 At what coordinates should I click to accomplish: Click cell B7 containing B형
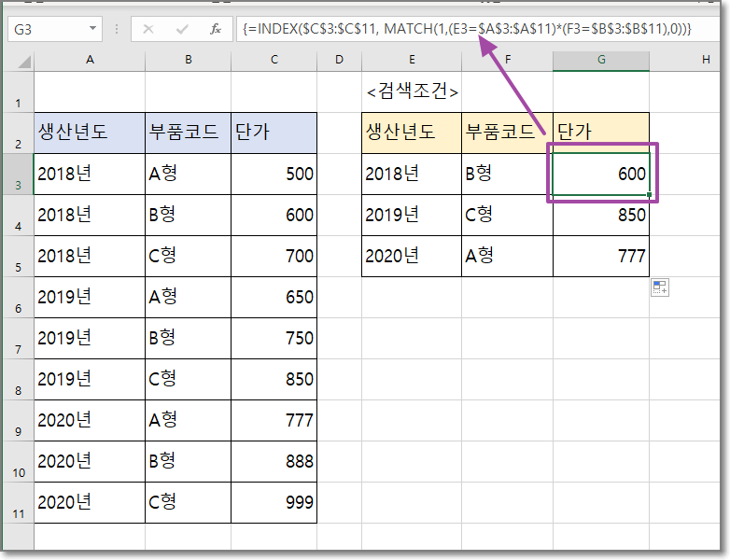188,339
